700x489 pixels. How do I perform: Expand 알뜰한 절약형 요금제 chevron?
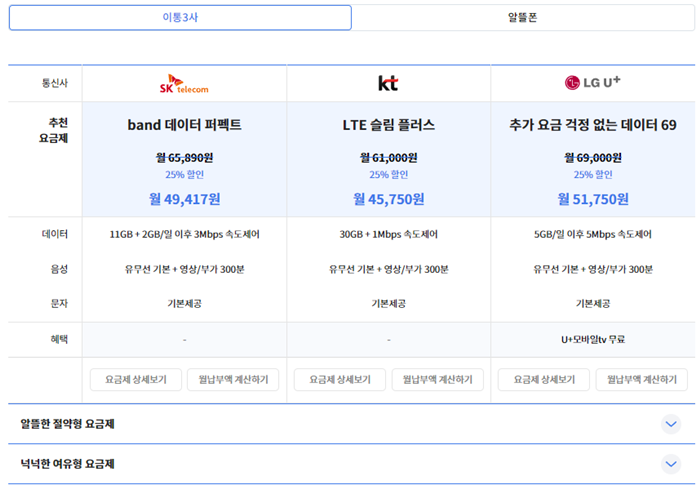671,424
